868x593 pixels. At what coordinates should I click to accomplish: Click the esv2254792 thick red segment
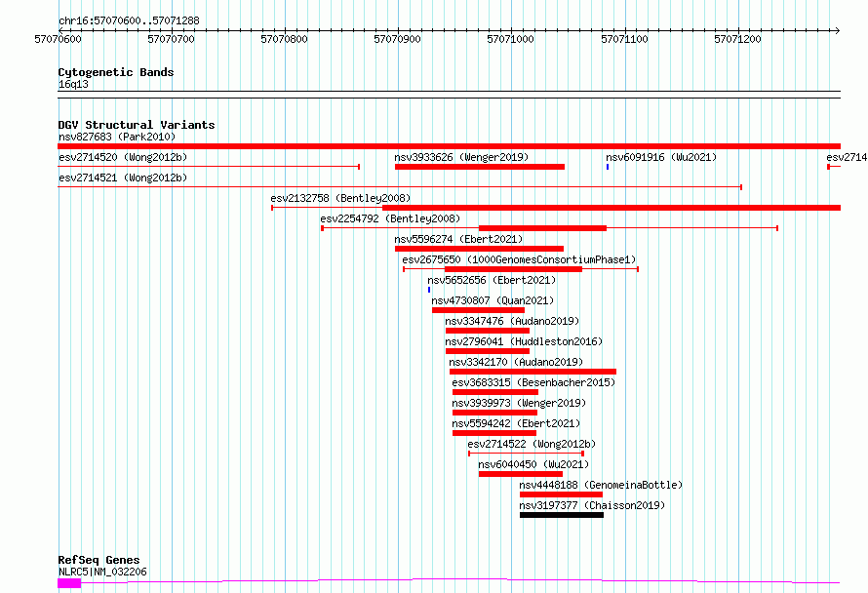click(542, 228)
